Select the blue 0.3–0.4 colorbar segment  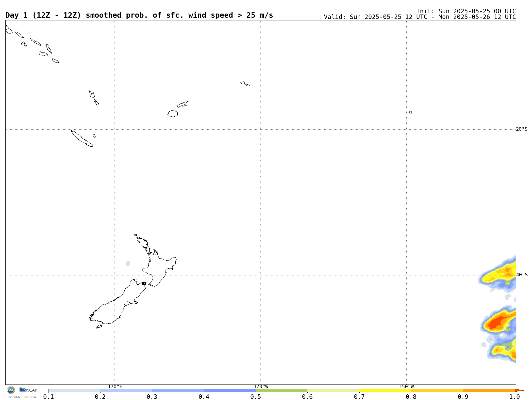pos(178,390)
